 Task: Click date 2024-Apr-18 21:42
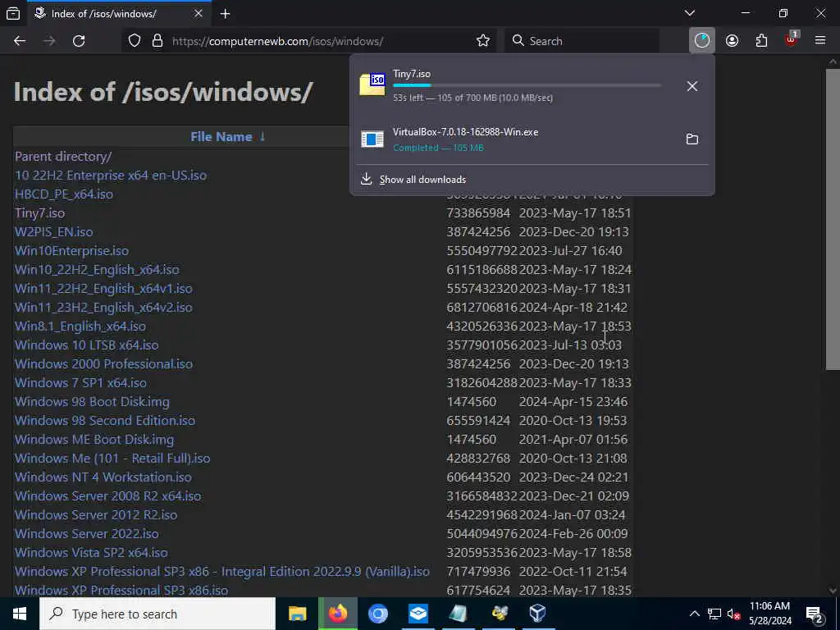pos(573,307)
